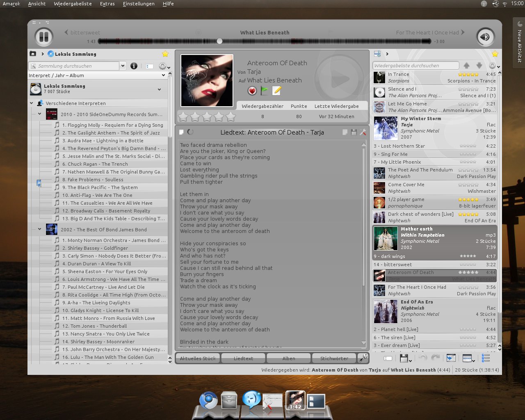Screen dimensions: 525x420
Task: Click the applet configuration wrench beside Stichwörter
Action: [363, 358]
